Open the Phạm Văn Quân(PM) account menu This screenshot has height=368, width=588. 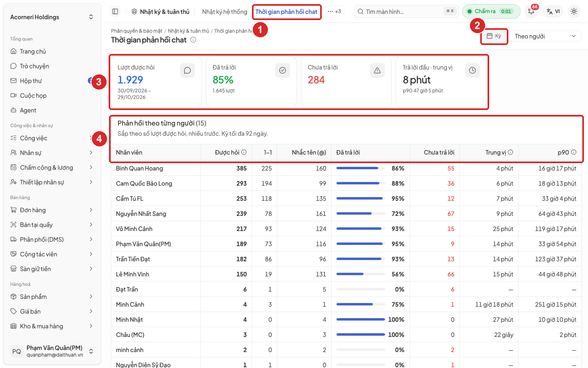[x=52, y=351]
